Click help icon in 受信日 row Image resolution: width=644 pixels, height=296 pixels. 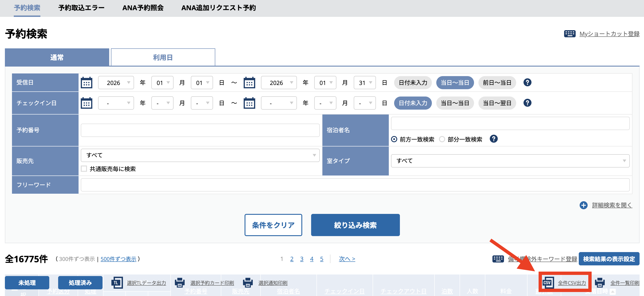pos(527,82)
